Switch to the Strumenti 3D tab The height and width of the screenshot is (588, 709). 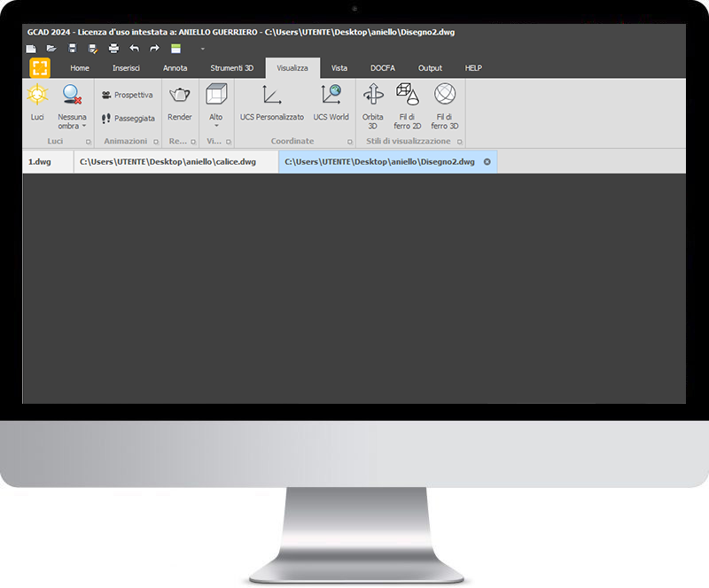click(231, 67)
